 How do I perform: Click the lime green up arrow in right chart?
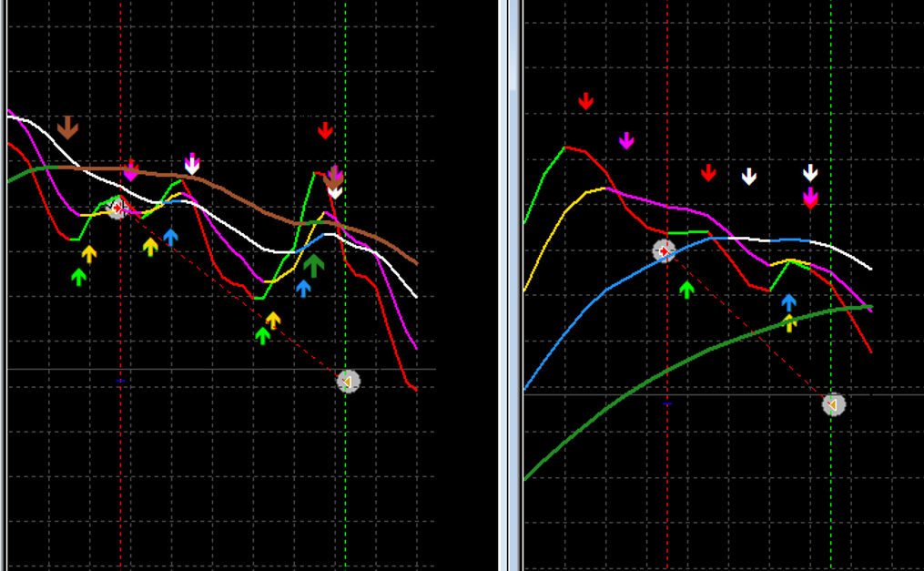(686, 290)
